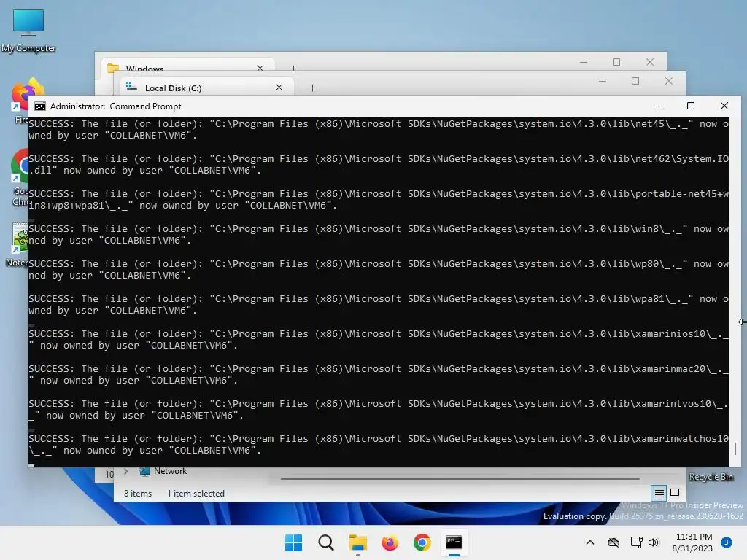This screenshot has width=747, height=560.
Task: Close the Local Disk (C:) window
Action: click(x=669, y=81)
